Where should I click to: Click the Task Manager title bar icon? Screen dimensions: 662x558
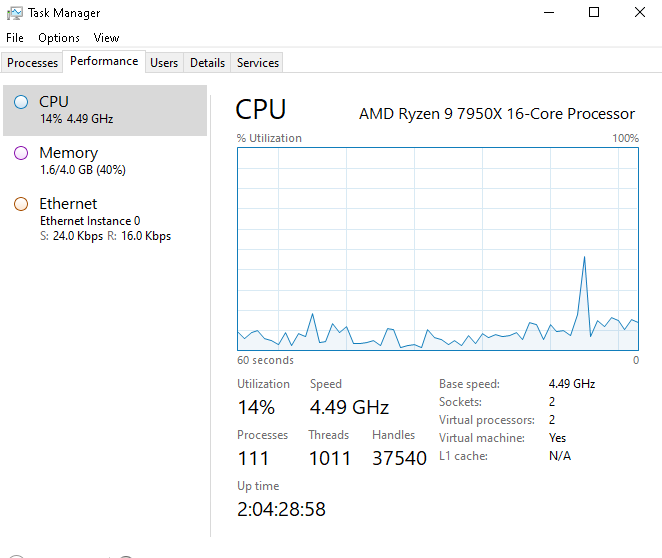14,13
